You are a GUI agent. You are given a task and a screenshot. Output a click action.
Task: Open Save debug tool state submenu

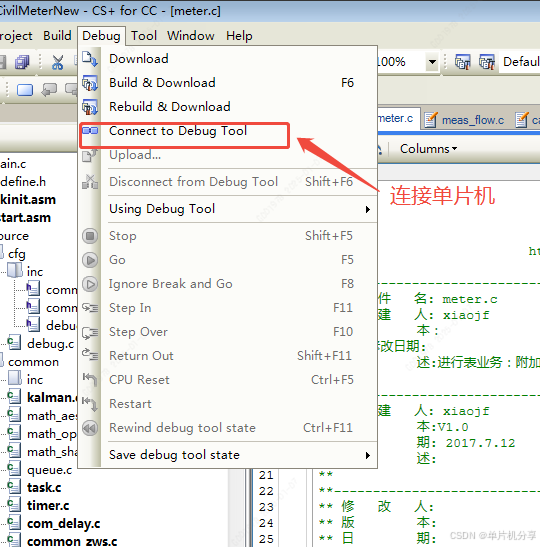[227, 455]
